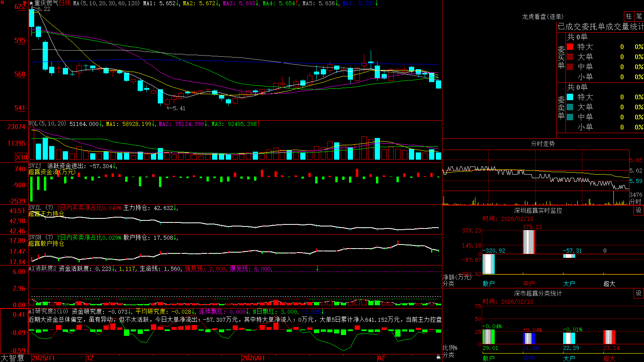The width and height of the screenshot is (644, 362).
Task: Open 设 settings for 深圳超赢实时监控
Action: point(639,210)
